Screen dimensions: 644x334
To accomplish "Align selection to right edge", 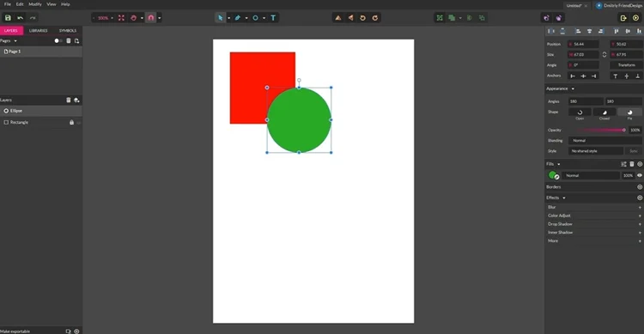I will pos(601,31).
